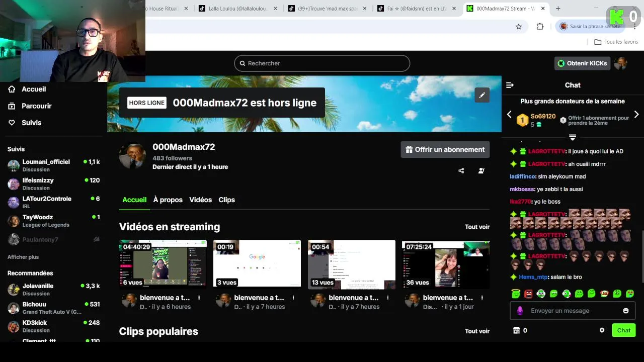
Task: Show next top donor with right arrow
Action: pyautogui.click(x=636, y=115)
